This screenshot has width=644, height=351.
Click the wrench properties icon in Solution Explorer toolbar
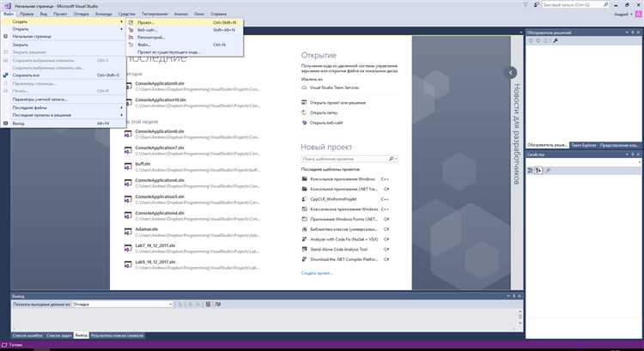556,40
